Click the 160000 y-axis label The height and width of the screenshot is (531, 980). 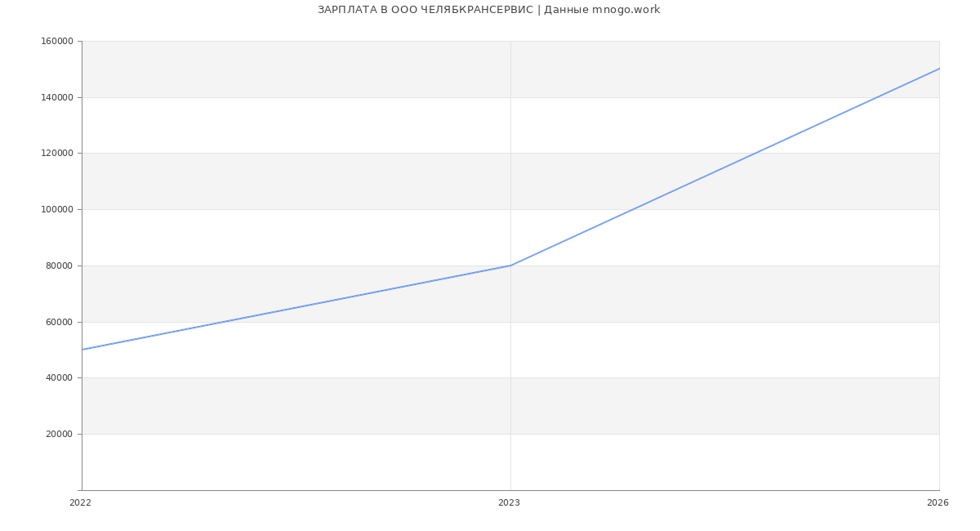(x=57, y=42)
